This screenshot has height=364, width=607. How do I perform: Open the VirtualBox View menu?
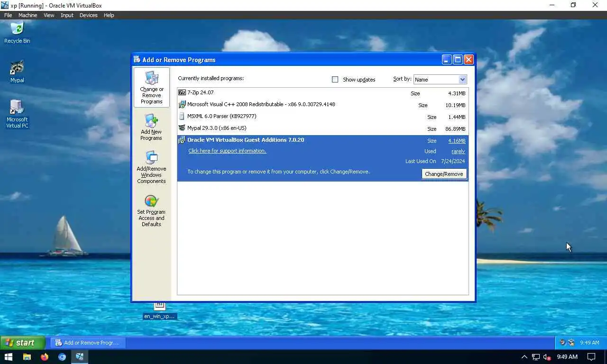pyautogui.click(x=49, y=15)
